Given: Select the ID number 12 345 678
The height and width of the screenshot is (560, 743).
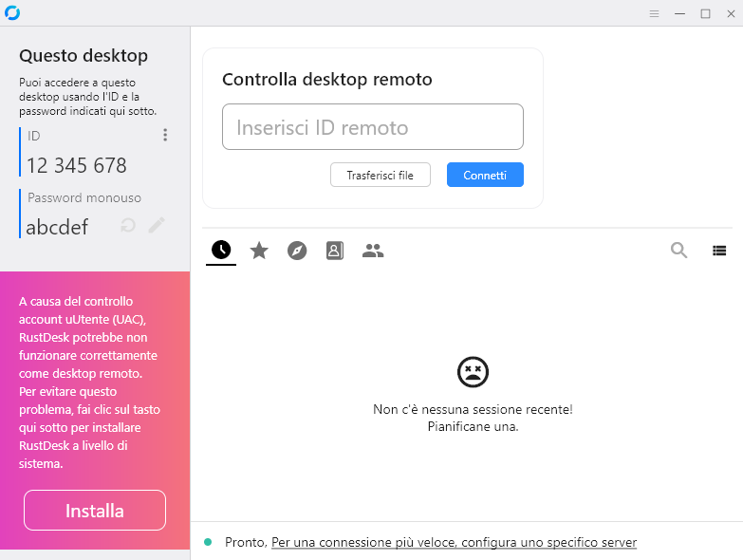Looking at the screenshot, I should (x=77, y=165).
